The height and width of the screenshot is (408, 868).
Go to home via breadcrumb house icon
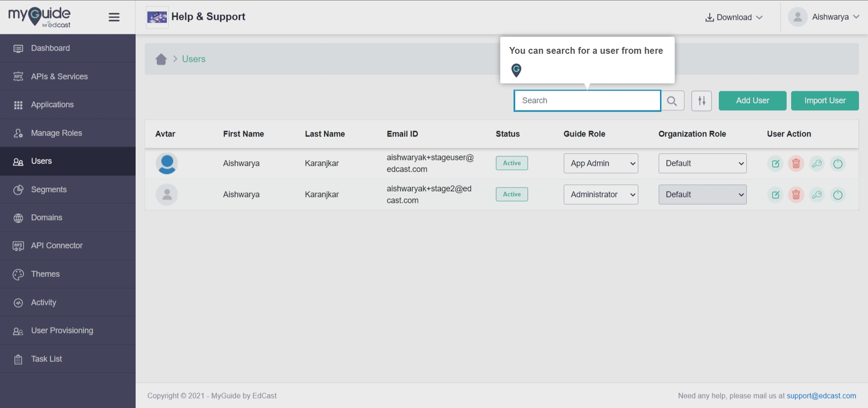(x=161, y=59)
